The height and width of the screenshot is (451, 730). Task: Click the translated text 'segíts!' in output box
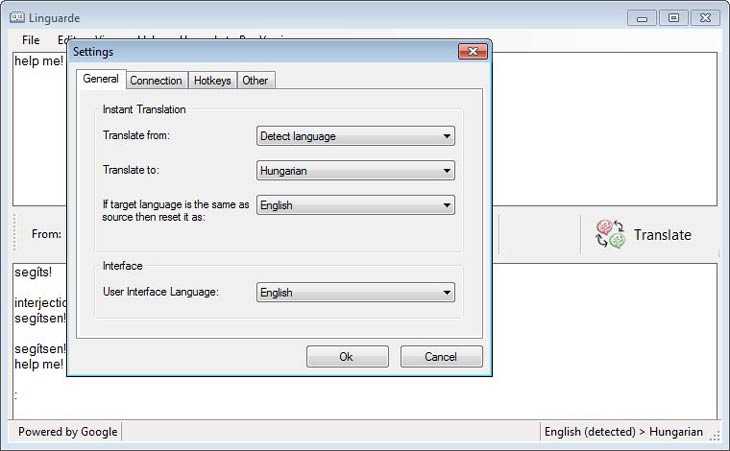(33, 272)
